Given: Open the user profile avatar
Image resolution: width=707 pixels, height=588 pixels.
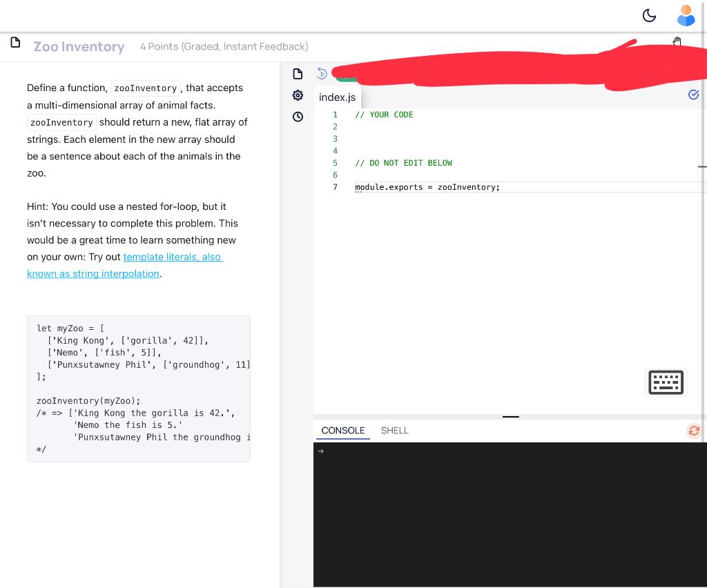Looking at the screenshot, I should point(686,14).
